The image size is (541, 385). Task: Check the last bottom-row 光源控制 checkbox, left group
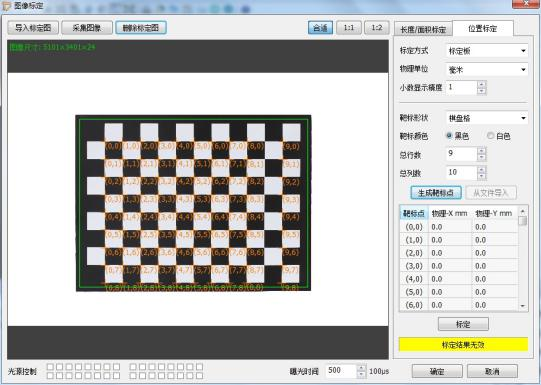click(x=117, y=375)
